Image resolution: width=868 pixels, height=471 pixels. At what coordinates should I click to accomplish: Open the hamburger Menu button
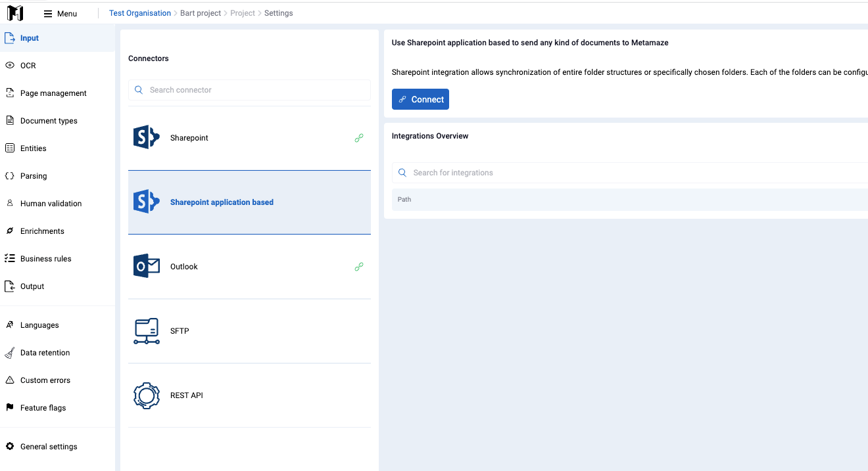tap(60, 13)
